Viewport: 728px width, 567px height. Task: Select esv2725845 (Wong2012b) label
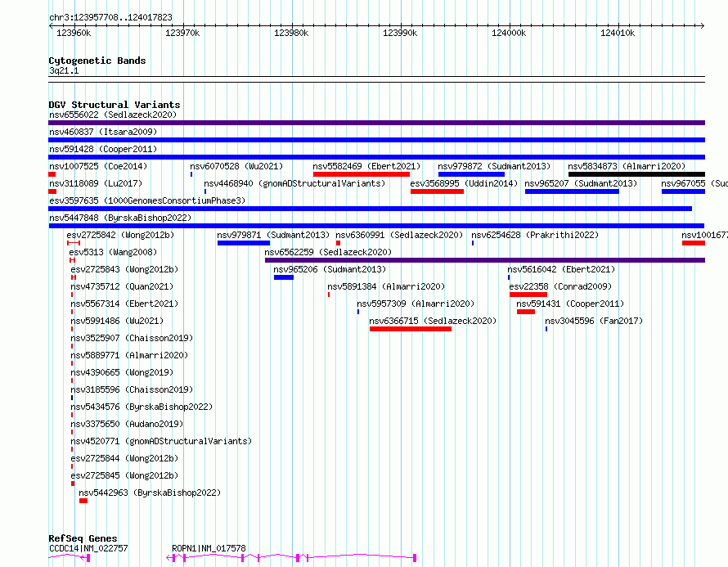tap(124, 475)
